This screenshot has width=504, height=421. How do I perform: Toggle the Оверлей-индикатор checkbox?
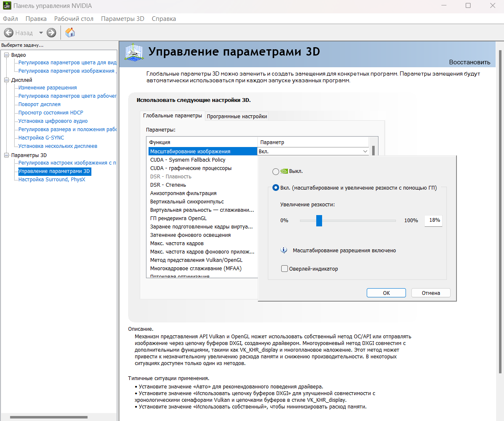(x=285, y=269)
